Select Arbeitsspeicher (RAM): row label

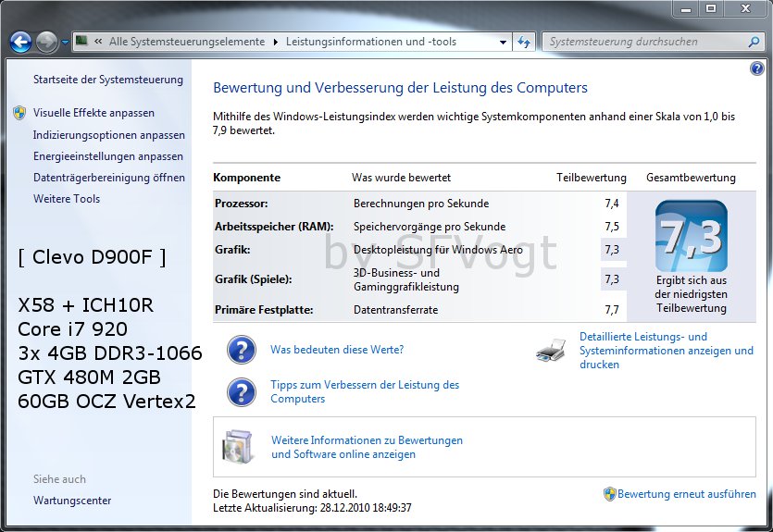[x=274, y=227]
